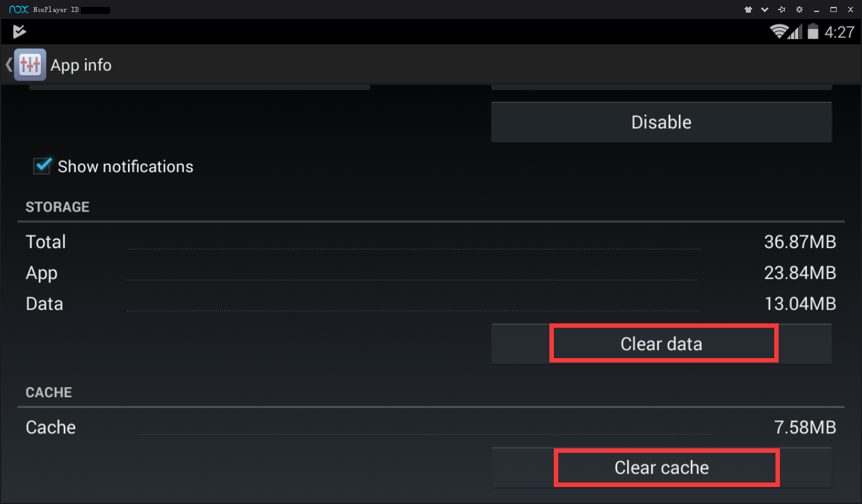Maximize the NoxPlayer window
Screen dimensions: 862x504
click(834, 9)
